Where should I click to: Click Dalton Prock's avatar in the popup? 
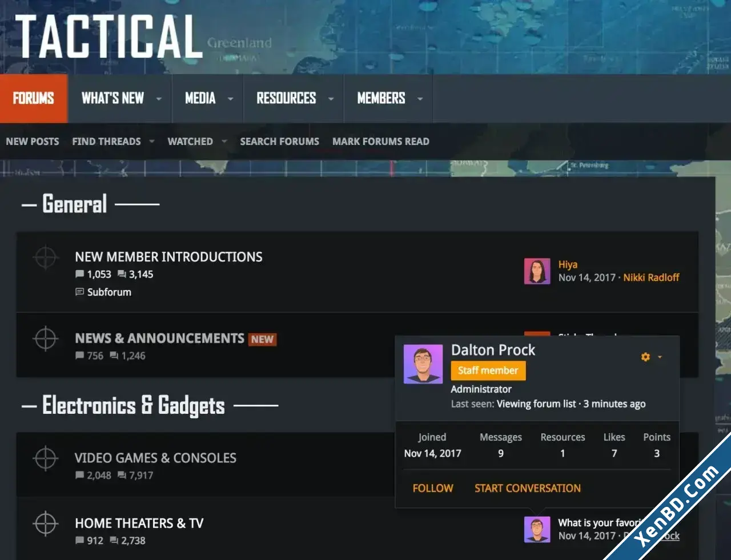(x=423, y=364)
